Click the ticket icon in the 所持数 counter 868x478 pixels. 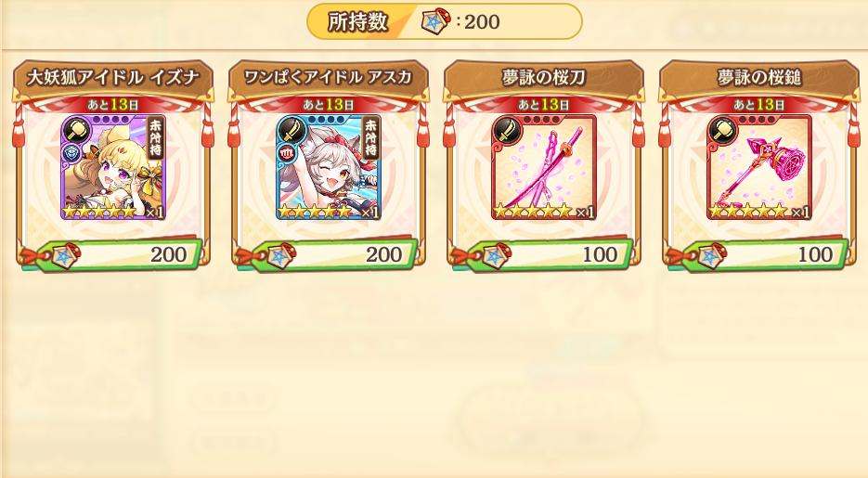pos(436,21)
